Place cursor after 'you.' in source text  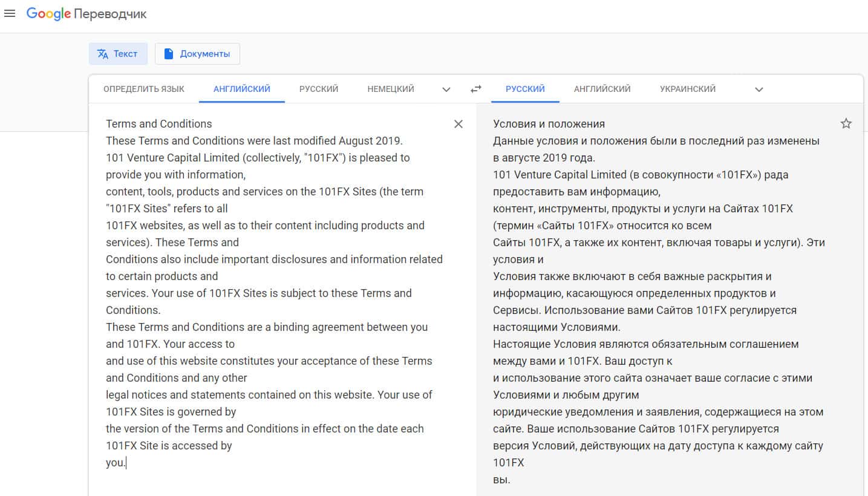pos(126,463)
